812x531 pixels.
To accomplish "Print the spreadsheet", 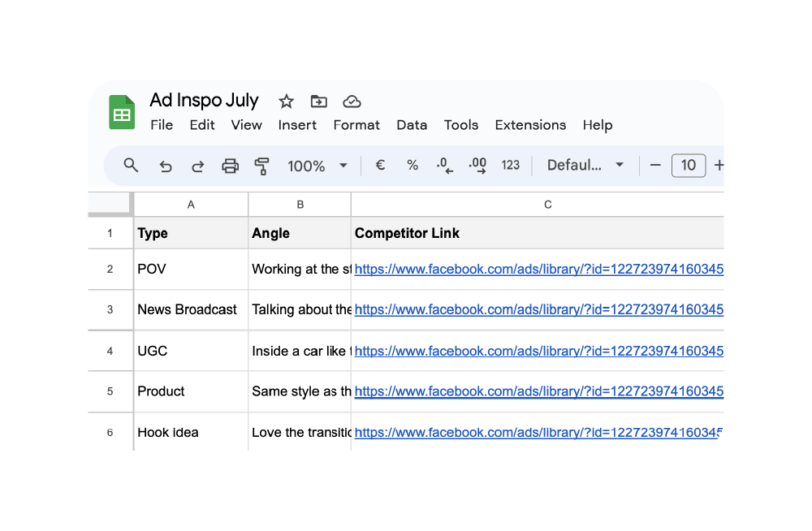I will pos(231,166).
